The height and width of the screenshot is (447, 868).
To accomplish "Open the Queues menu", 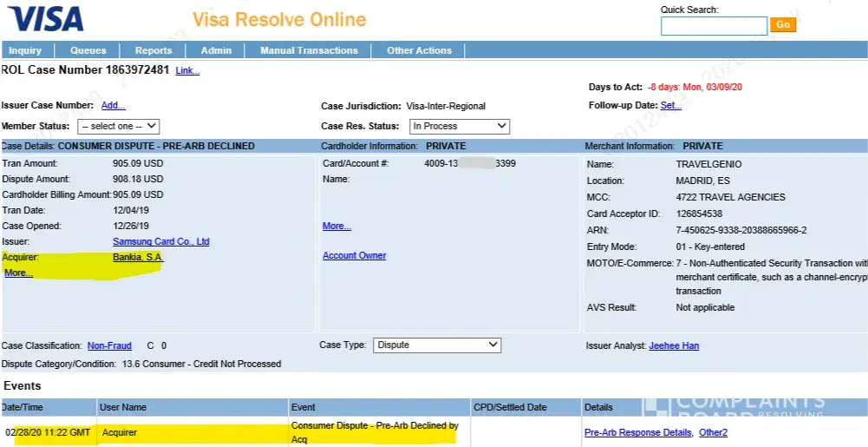I will [x=88, y=50].
